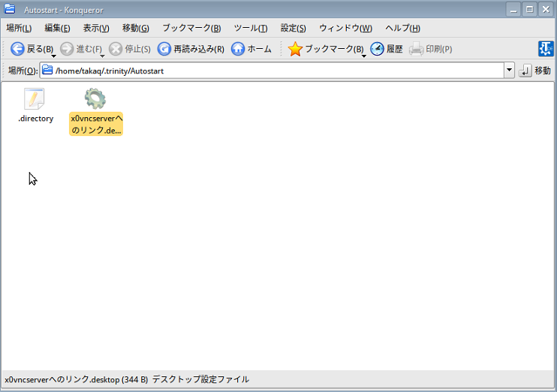The image size is (557, 392).
Task: Click status bar text x0vncserverへのリンク.desktop (344 B)
Action: tap(77, 379)
